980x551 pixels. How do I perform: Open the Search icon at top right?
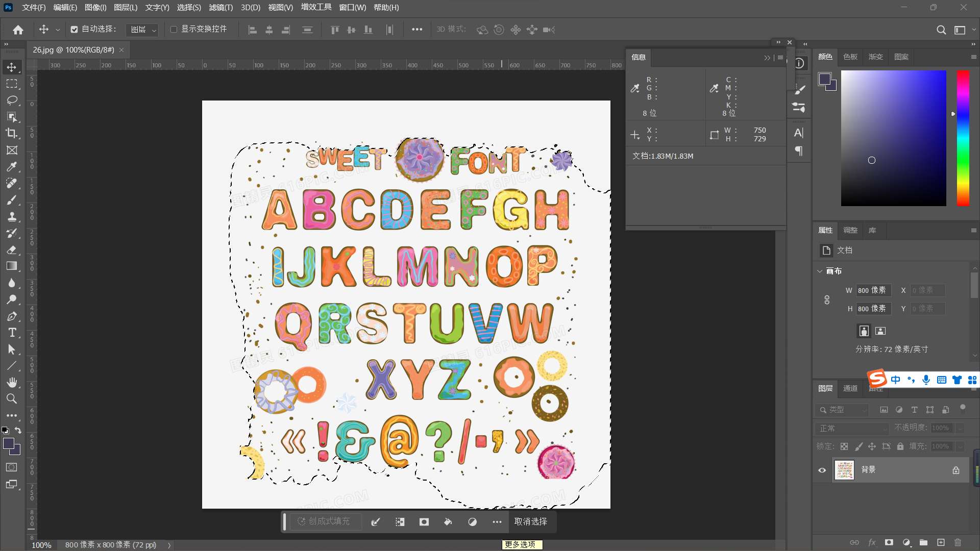point(941,30)
